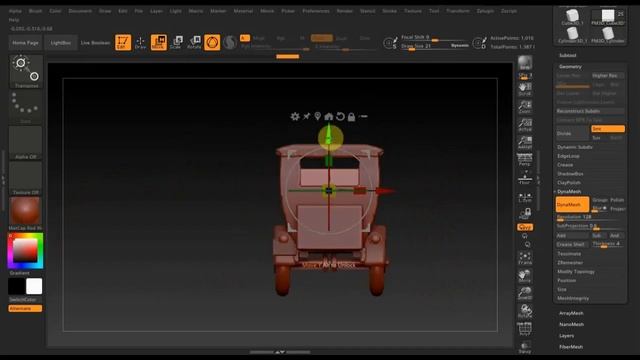640x360 pixels.
Task: Open the Alpha menu
Action: point(15,11)
